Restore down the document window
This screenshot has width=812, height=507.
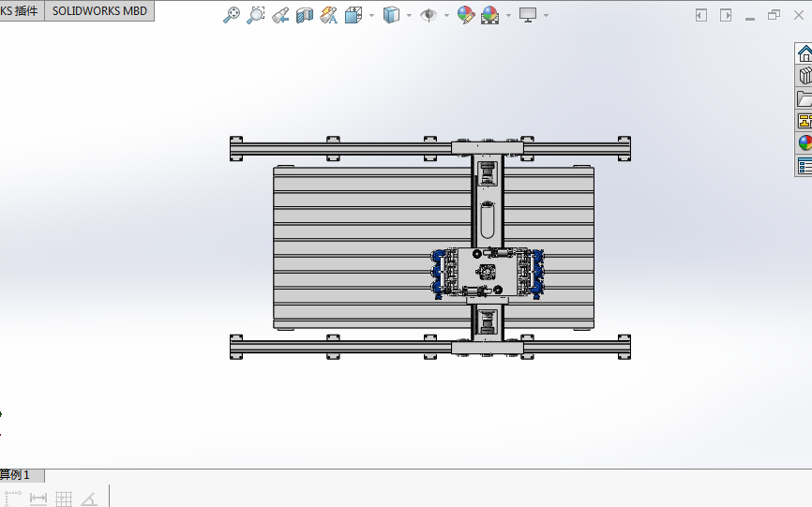coord(774,15)
